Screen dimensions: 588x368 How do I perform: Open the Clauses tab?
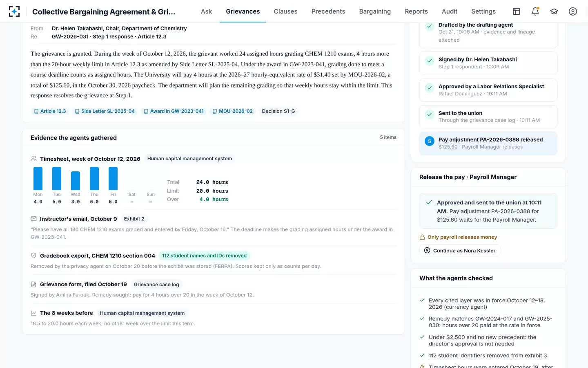pos(285,11)
